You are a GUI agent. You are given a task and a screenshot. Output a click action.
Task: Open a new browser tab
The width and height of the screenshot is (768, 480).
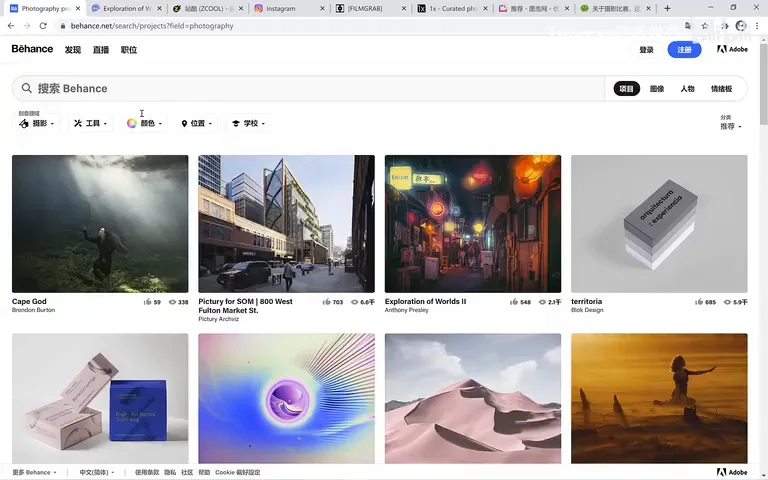667,8
